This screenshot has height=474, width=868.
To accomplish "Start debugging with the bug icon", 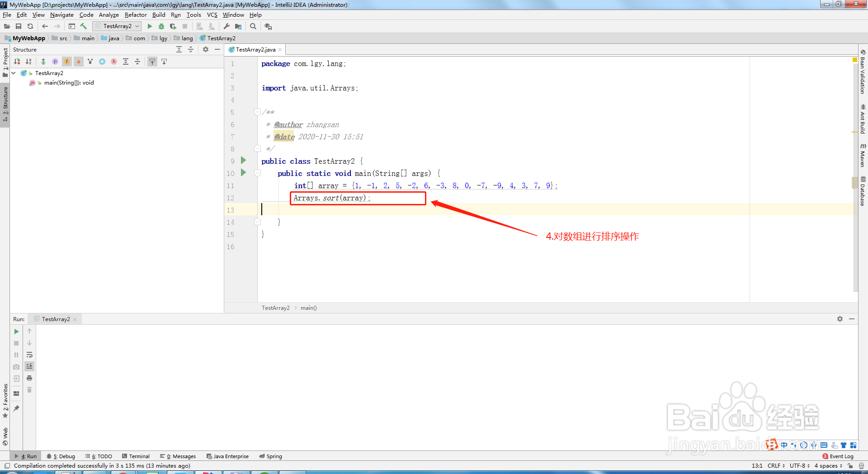I will click(x=161, y=26).
